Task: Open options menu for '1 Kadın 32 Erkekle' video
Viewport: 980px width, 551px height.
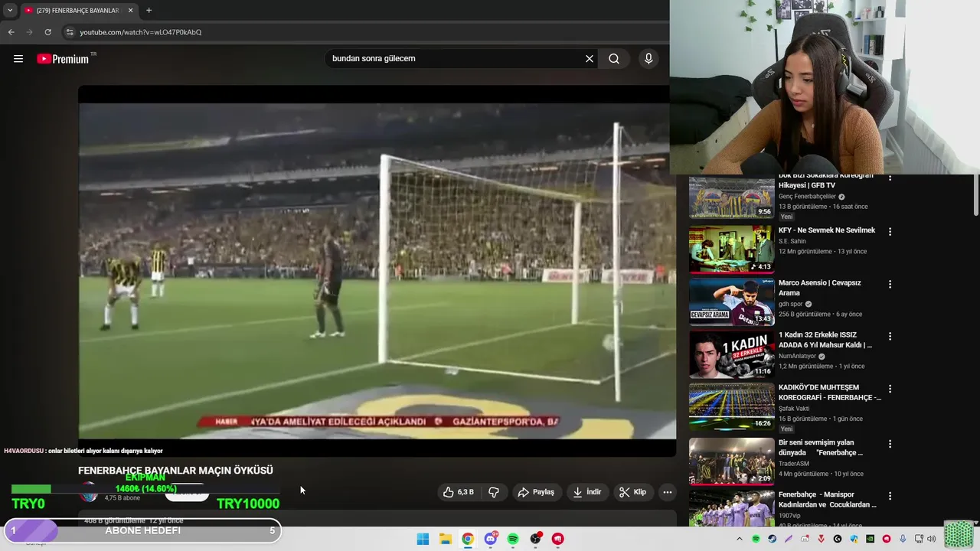Action: [x=890, y=336]
